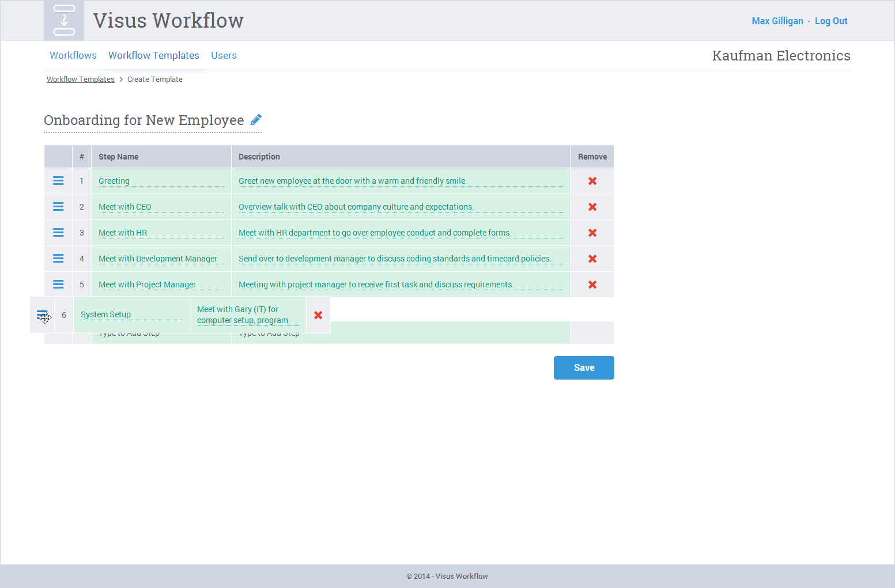Remove the Meet with Project Manager step
895x588 pixels.
click(592, 284)
